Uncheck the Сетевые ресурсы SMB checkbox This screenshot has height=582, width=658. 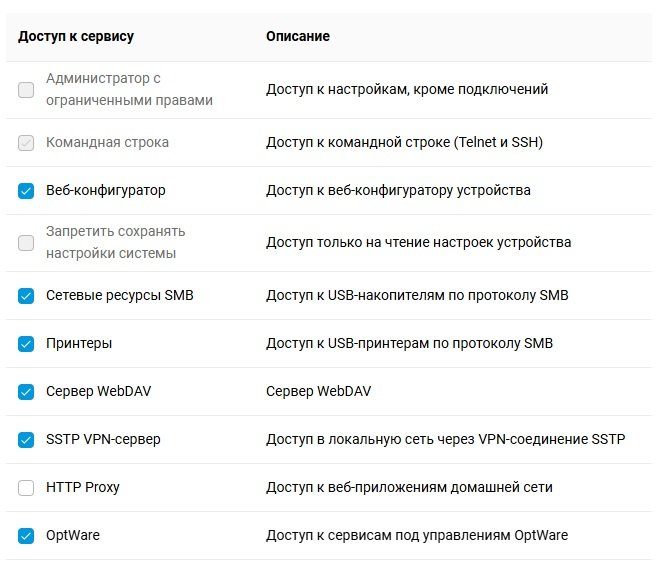(x=26, y=296)
